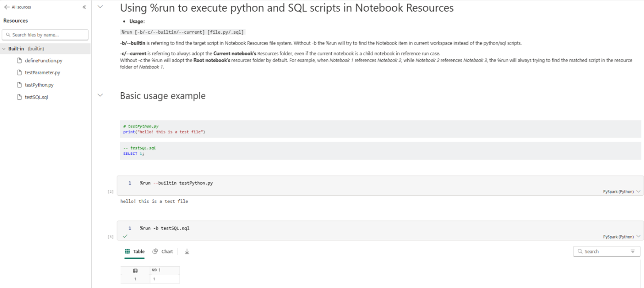The width and height of the screenshot is (644, 288).
Task: Open testParameter.py in the file list
Action: tap(42, 72)
